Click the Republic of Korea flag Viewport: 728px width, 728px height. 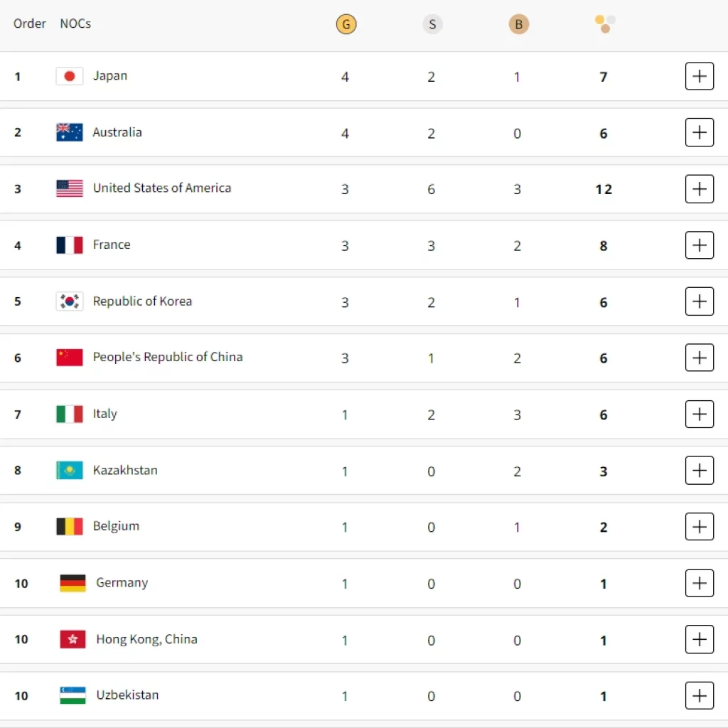coord(70,301)
